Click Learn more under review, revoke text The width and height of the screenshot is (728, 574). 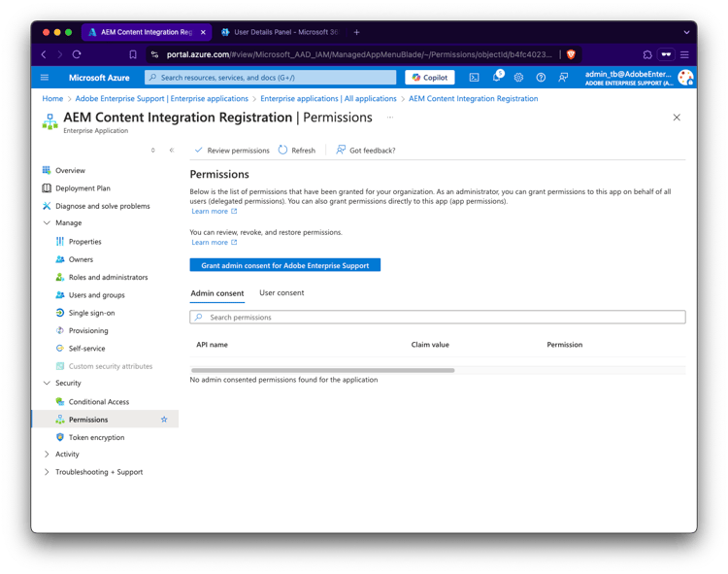click(x=215, y=243)
